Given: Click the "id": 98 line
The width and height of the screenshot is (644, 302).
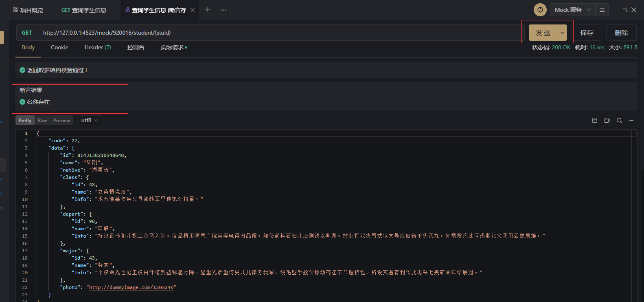Looking at the screenshot, I should click(85, 221).
